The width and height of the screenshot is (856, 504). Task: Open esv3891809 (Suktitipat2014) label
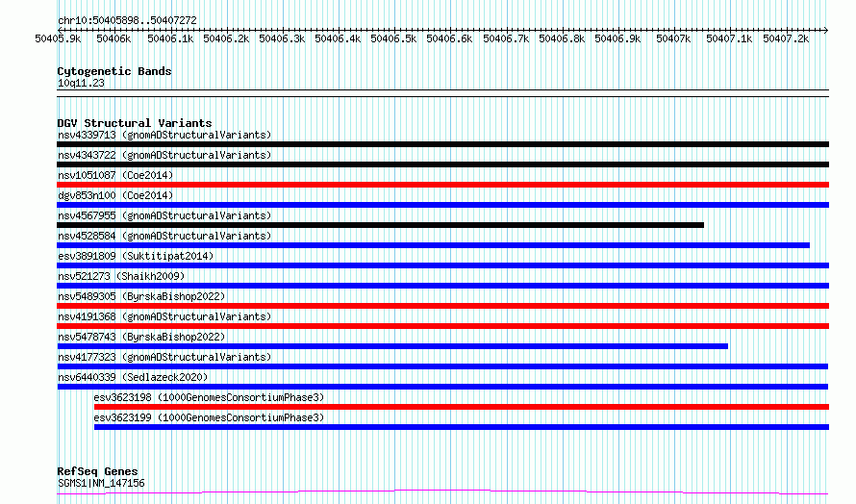click(x=136, y=256)
